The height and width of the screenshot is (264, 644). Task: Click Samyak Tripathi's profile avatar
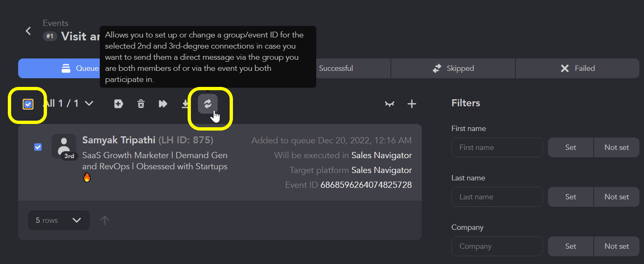[64, 146]
